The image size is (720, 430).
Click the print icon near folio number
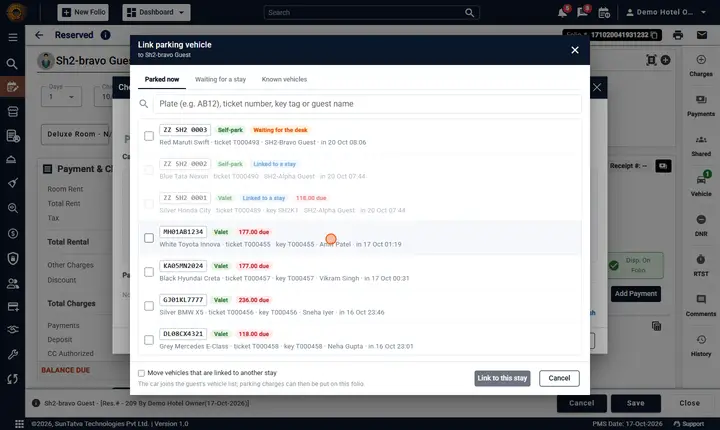click(678, 35)
